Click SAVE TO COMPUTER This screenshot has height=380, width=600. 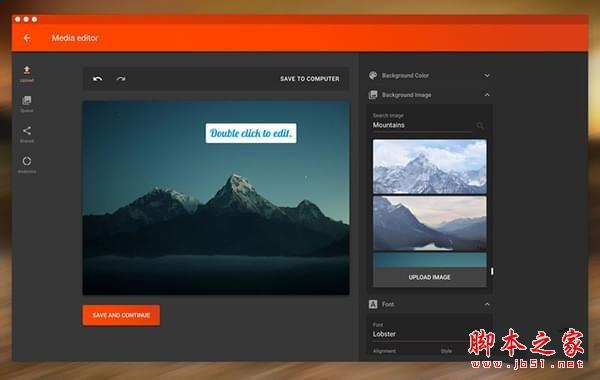pyautogui.click(x=310, y=79)
